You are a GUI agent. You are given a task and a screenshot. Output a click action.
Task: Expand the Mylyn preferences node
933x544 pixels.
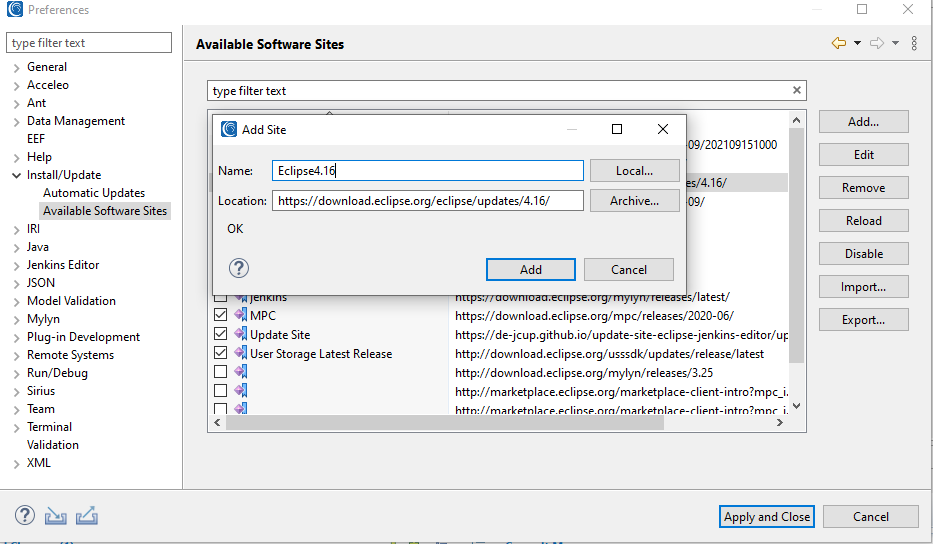17,320
